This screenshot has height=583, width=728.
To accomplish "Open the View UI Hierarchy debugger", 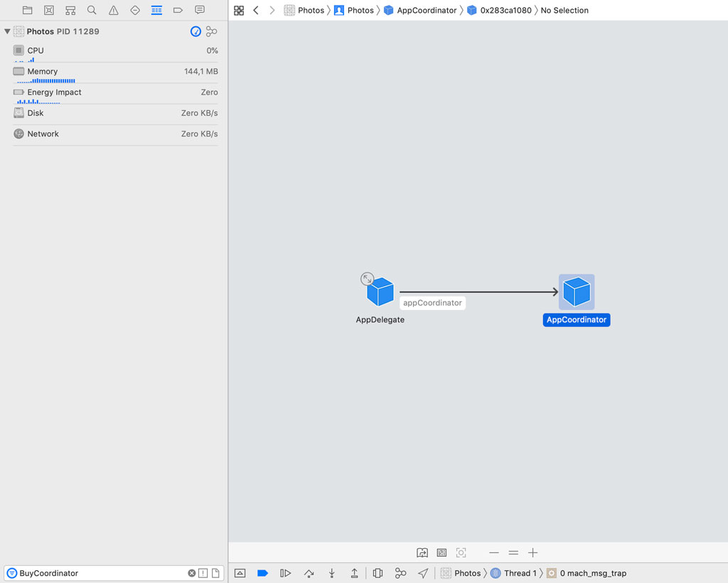I will (x=377, y=573).
